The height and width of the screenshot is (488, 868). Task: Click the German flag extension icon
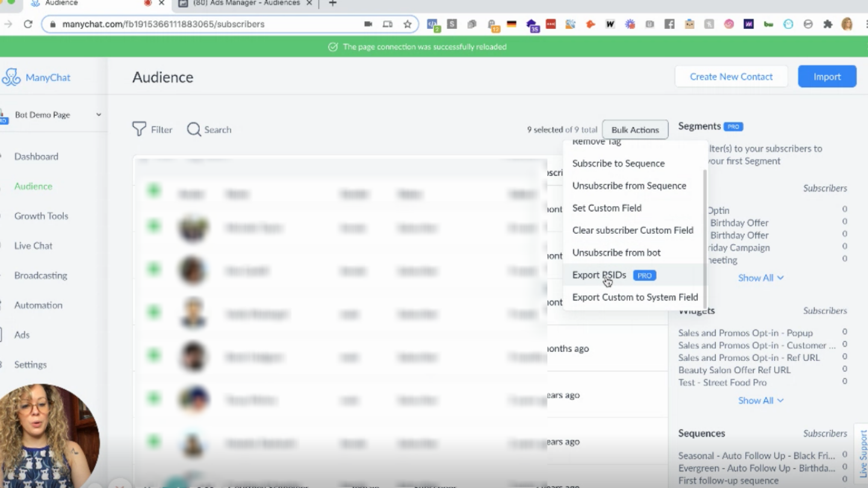(512, 24)
